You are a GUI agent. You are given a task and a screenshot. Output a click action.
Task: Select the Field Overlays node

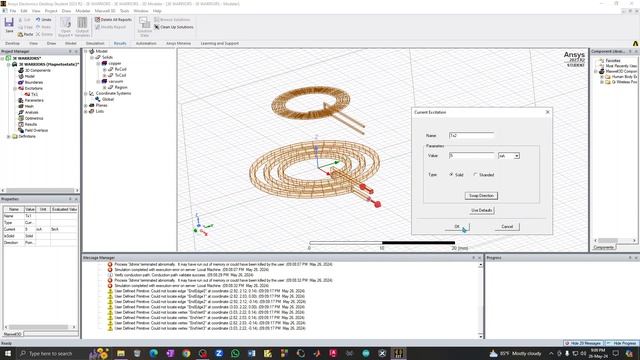[33, 130]
